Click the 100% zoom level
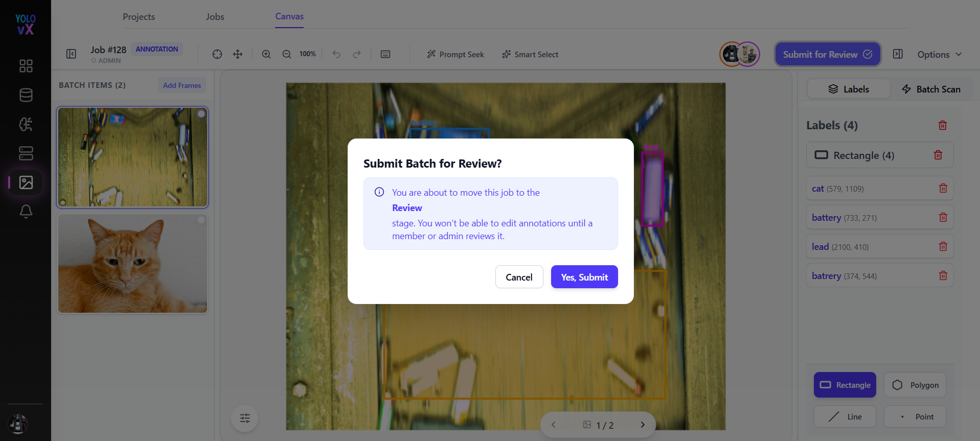 307,54
